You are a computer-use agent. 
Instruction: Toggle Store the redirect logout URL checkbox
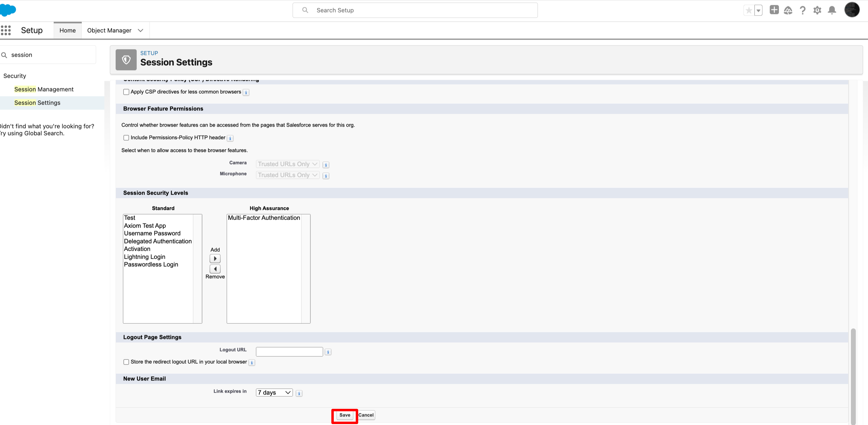(126, 362)
